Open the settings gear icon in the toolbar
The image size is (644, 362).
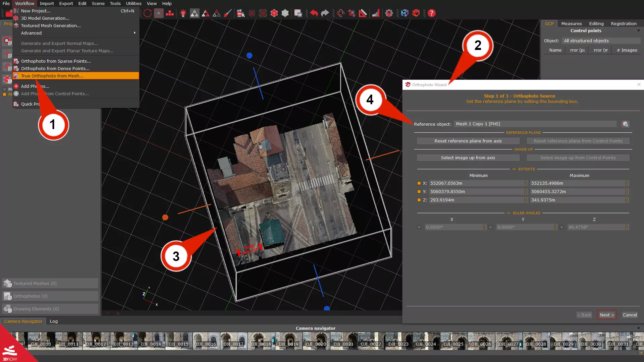coord(389,13)
